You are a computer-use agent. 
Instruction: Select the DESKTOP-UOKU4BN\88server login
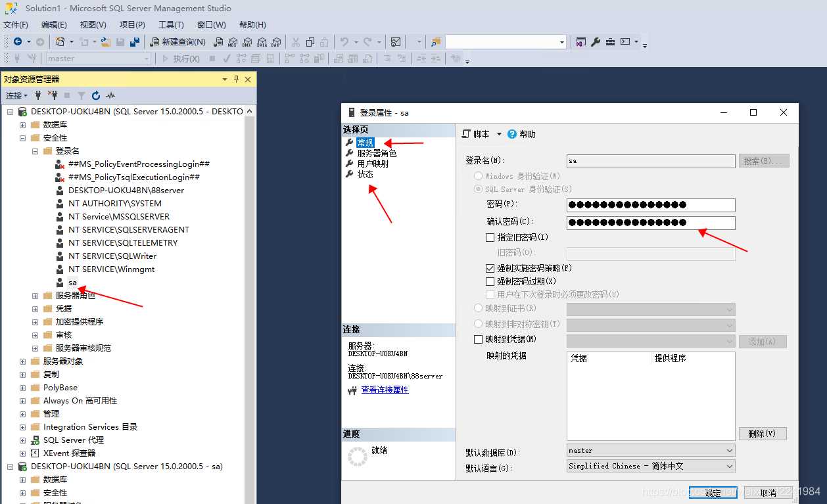click(x=126, y=191)
